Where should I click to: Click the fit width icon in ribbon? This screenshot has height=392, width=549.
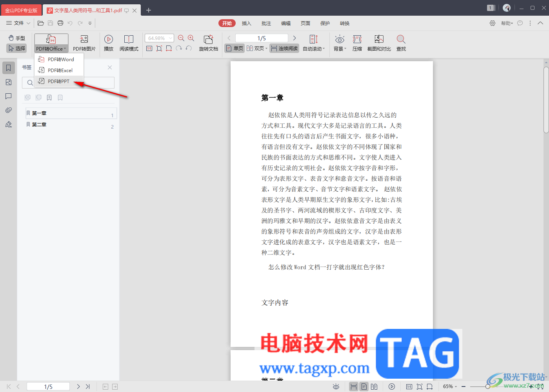tap(169, 48)
